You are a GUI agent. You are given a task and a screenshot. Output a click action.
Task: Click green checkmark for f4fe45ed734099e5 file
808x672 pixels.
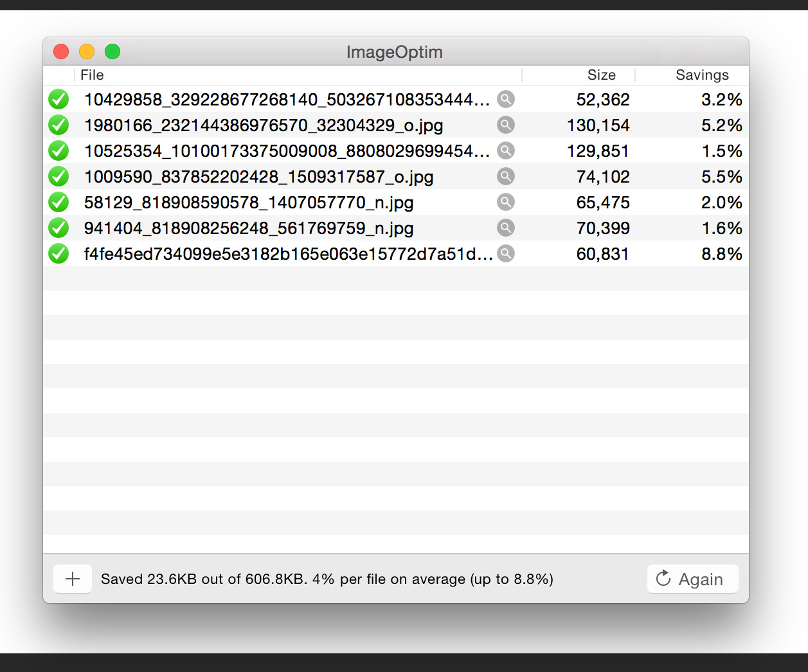coord(58,254)
